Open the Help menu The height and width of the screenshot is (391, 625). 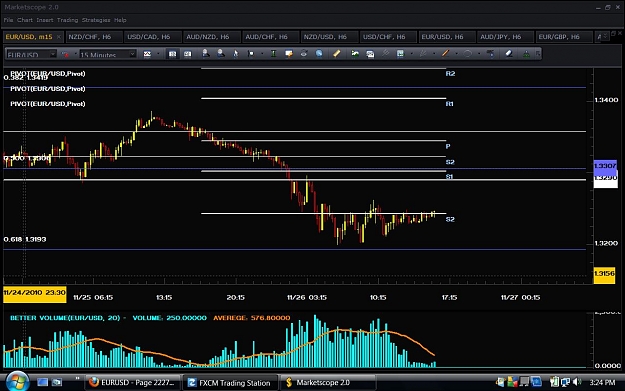click(120, 20)
